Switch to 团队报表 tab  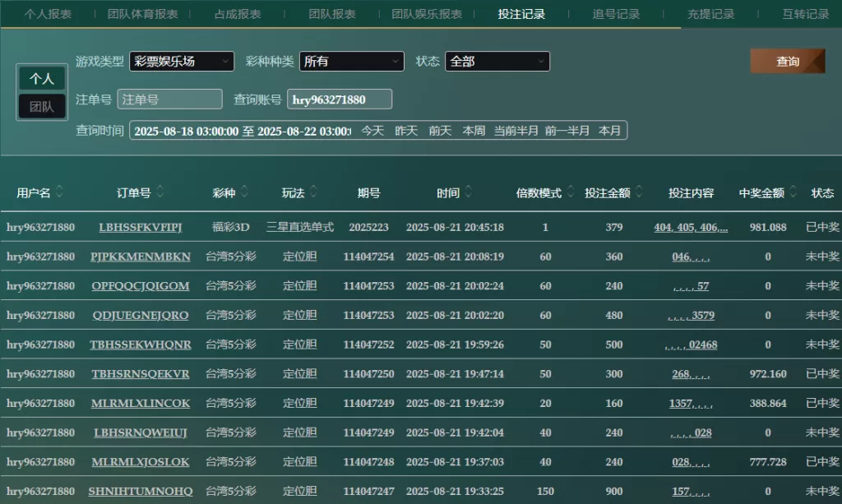pyautogui.click(x=332, y=14)
